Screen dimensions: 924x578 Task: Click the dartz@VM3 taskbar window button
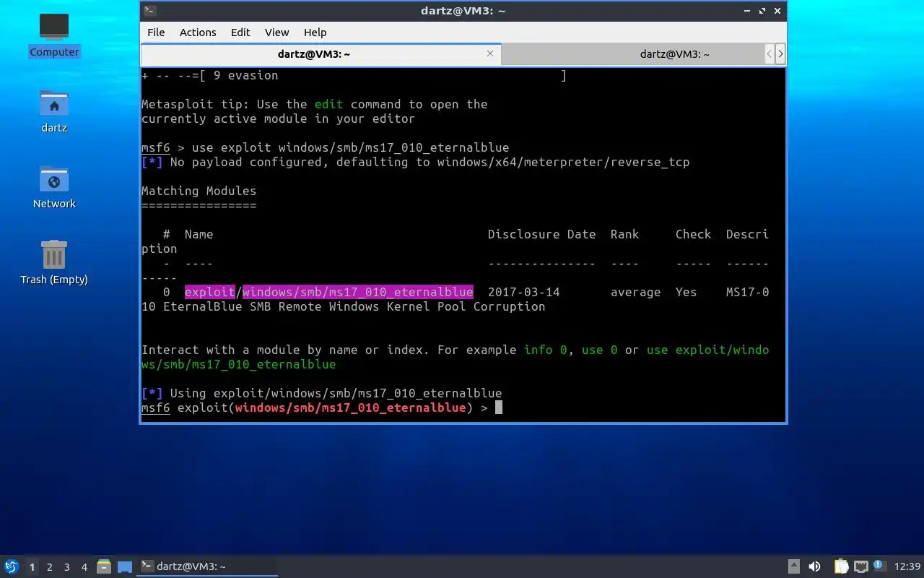pyautogui.click(x=207, y=566)
